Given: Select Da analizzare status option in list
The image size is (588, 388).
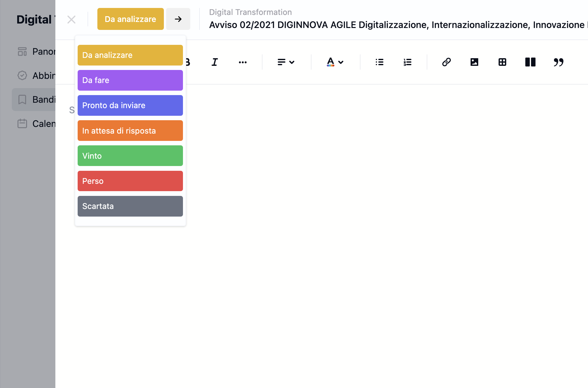Looking at the screenshot, I should tap(130, 55).
